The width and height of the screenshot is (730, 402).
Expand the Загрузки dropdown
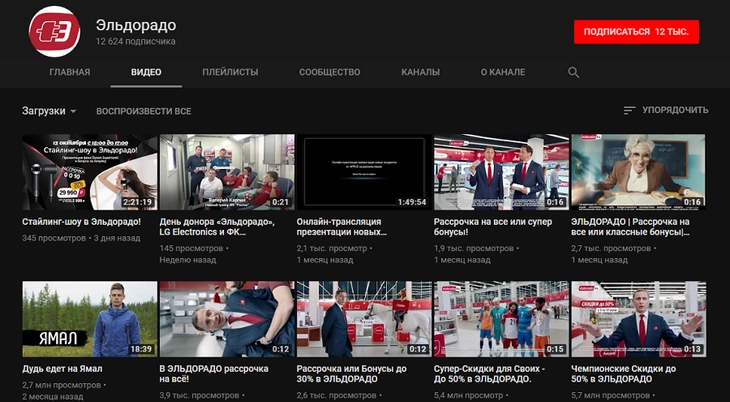[49, 111]
